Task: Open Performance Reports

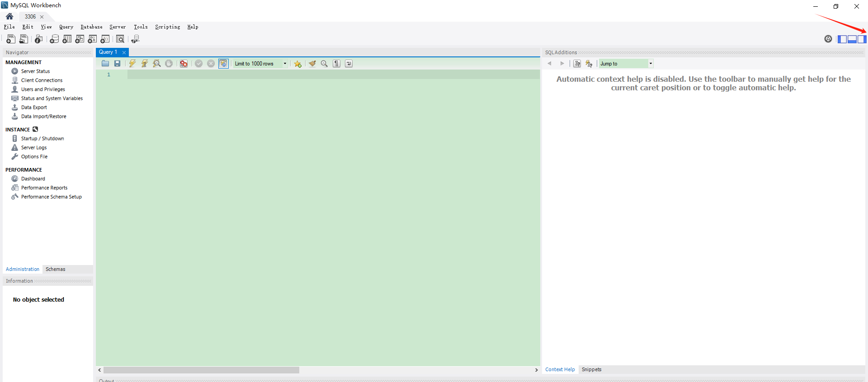Action: [44, 188]
